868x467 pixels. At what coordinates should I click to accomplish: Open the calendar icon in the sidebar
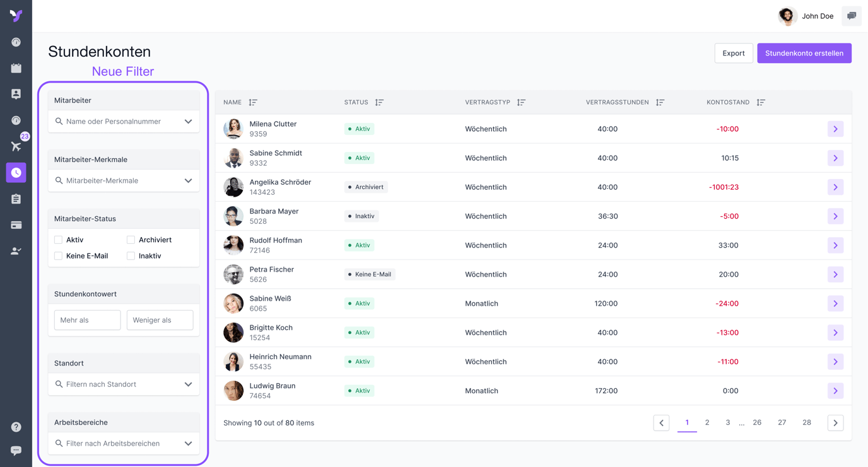16,68
